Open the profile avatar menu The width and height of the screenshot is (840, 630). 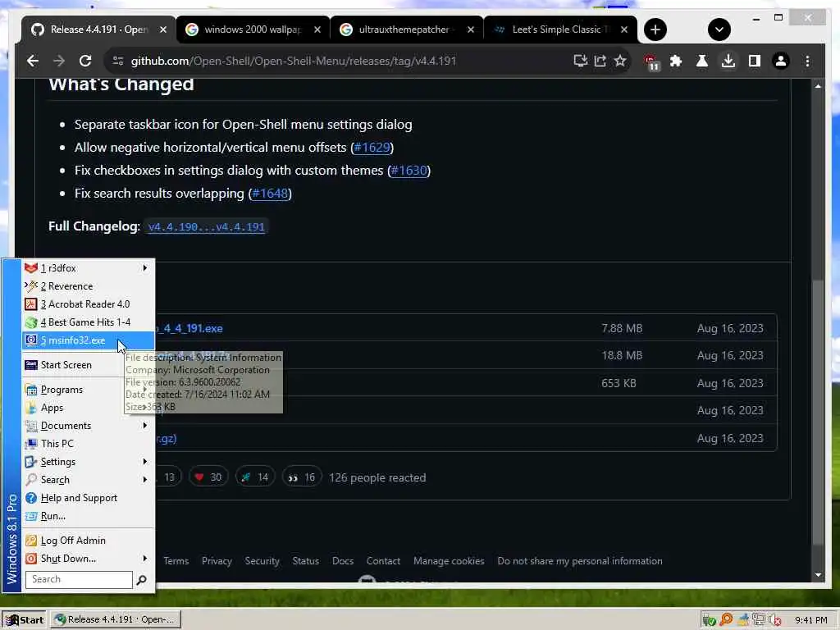[781, 61]
